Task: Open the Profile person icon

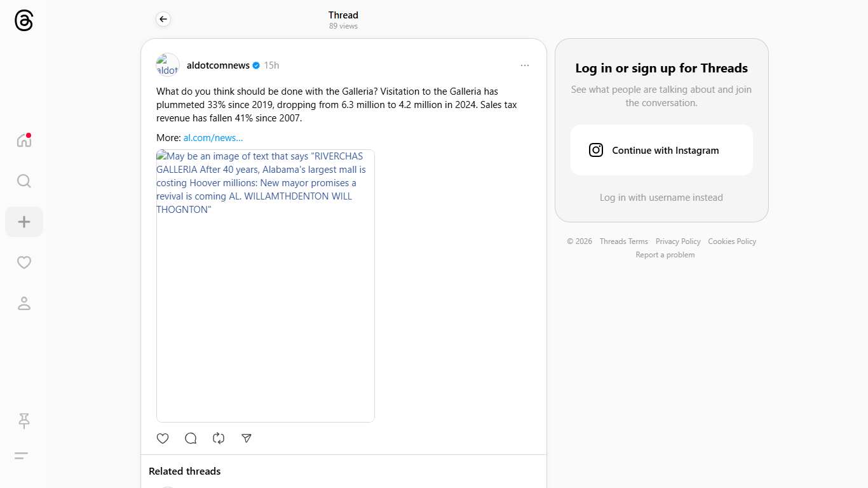Action: (x=24, y=303)
